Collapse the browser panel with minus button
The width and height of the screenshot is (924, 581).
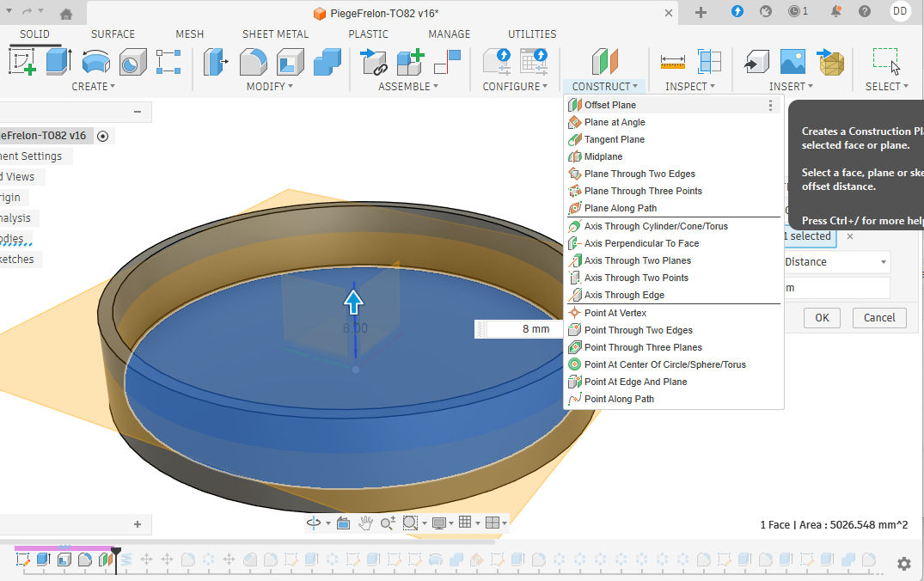pyautogui.click(x=137, y=112)
